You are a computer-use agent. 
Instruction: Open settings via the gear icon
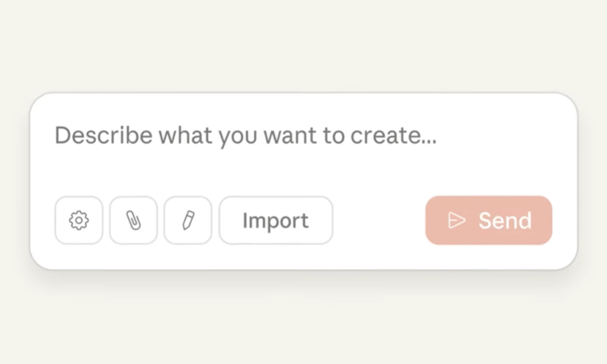pyautogui.click(x=79, y=220)
